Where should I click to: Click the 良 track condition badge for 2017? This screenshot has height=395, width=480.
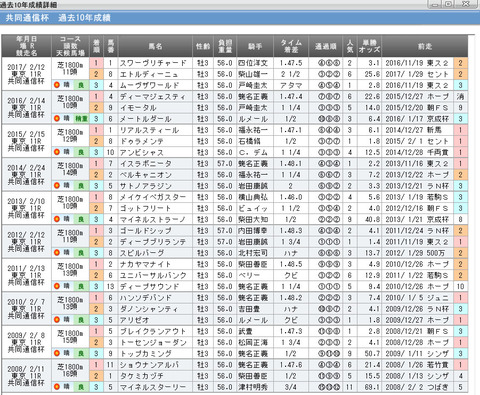(x=81, y=85)
